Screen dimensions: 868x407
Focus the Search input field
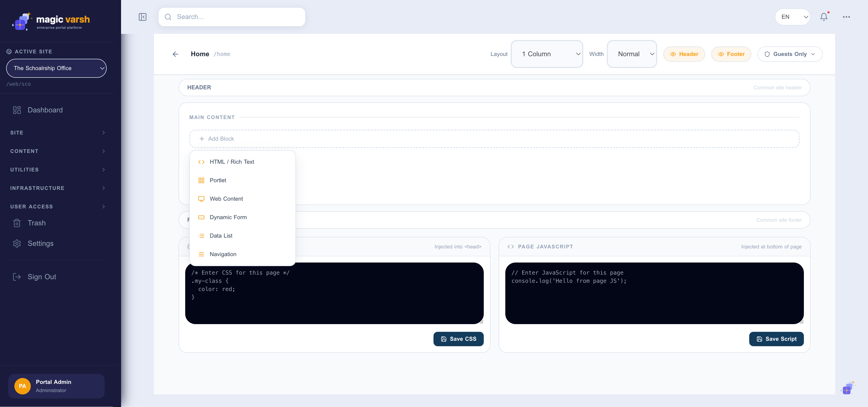(231, 17)
